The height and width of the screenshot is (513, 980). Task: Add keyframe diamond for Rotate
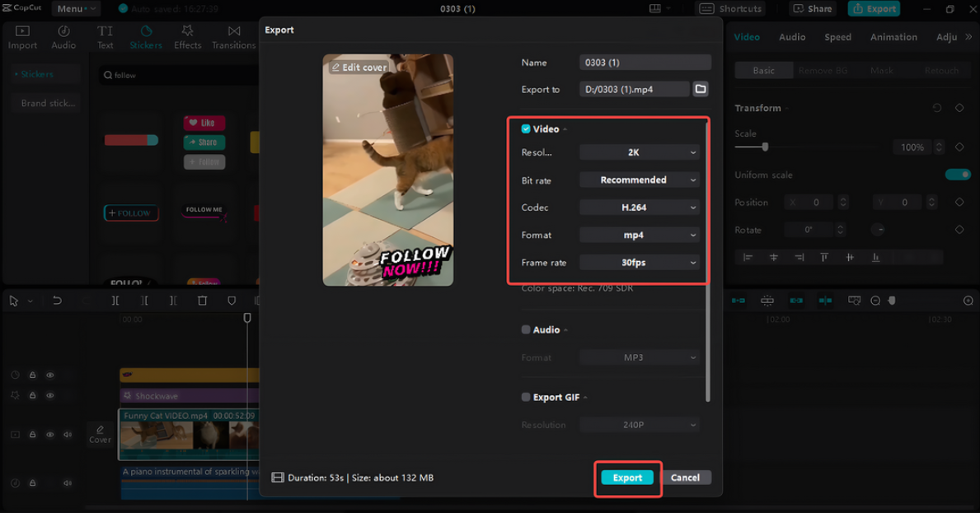(x=959, y=230)
